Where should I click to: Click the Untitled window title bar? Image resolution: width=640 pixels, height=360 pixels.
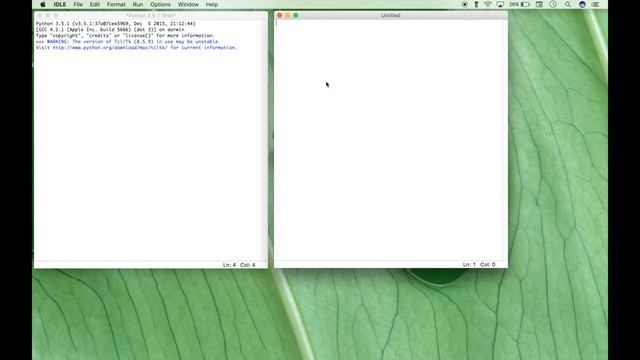coord(391,15)
